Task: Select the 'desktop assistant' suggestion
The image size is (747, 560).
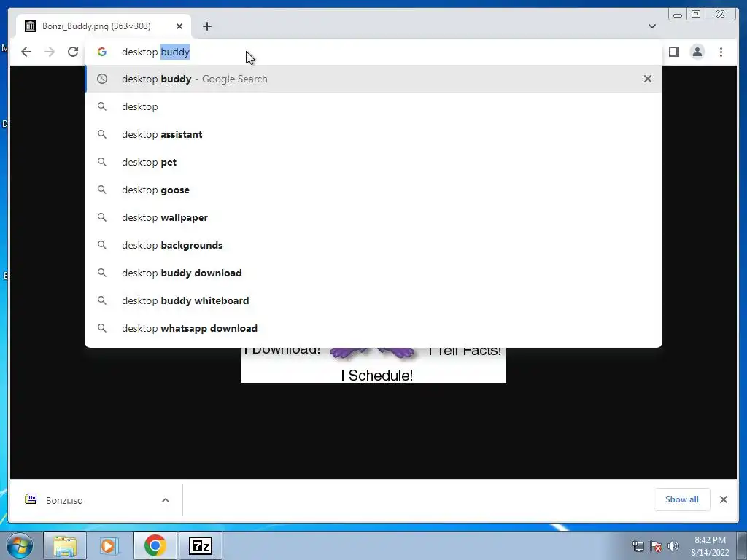Action: 373,134
